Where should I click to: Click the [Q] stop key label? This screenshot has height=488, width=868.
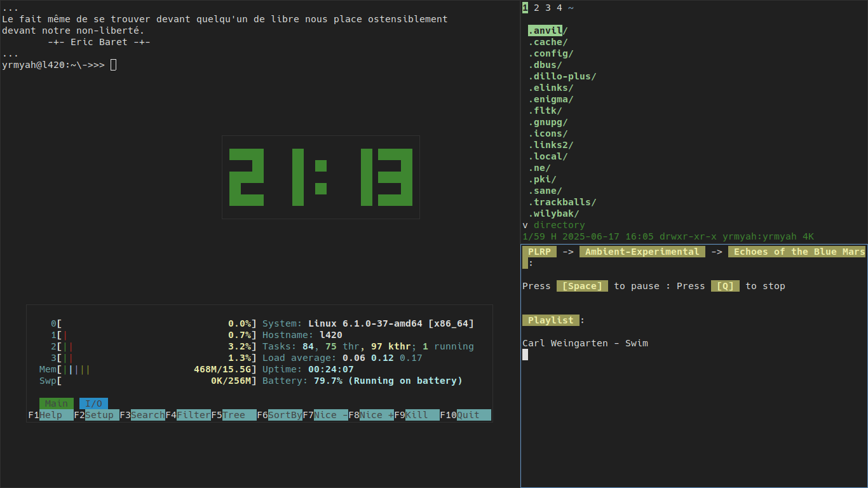point(725,286)
